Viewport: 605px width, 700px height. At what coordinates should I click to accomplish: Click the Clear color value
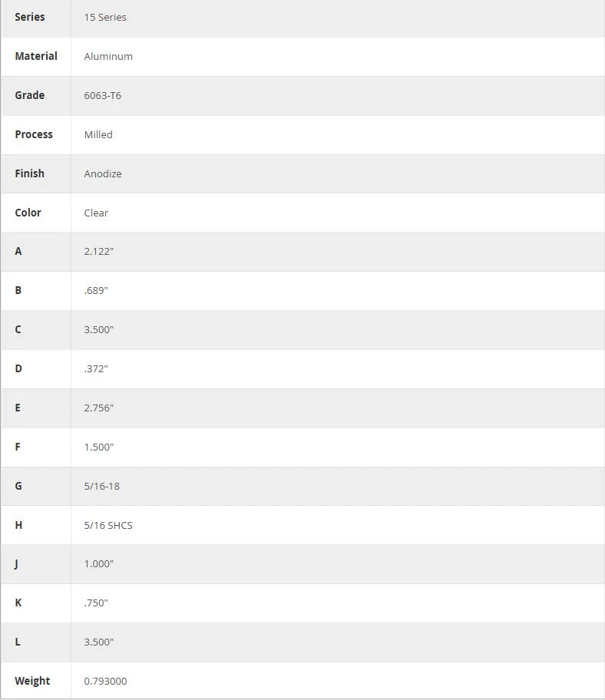coord(96,213)
